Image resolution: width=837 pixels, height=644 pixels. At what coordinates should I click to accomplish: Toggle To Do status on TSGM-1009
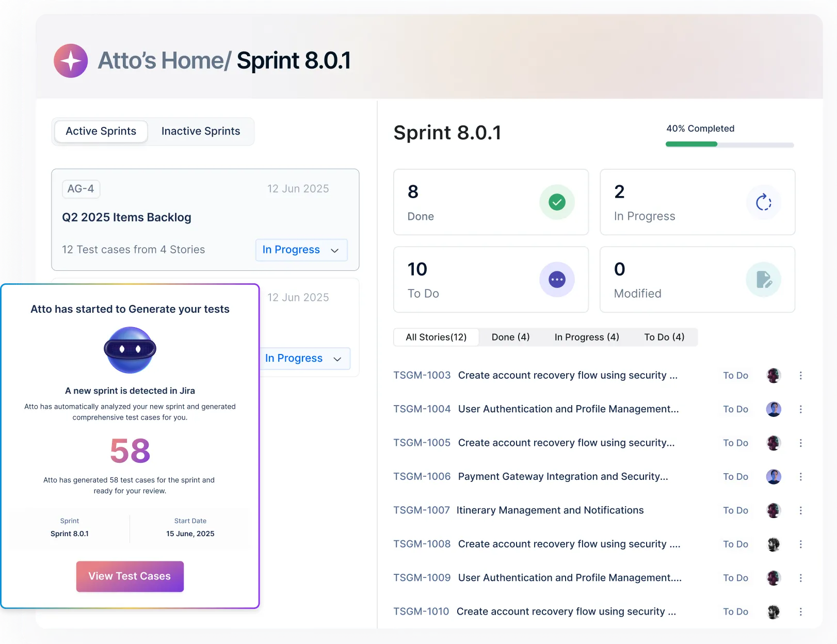click(x=735, y=577)
